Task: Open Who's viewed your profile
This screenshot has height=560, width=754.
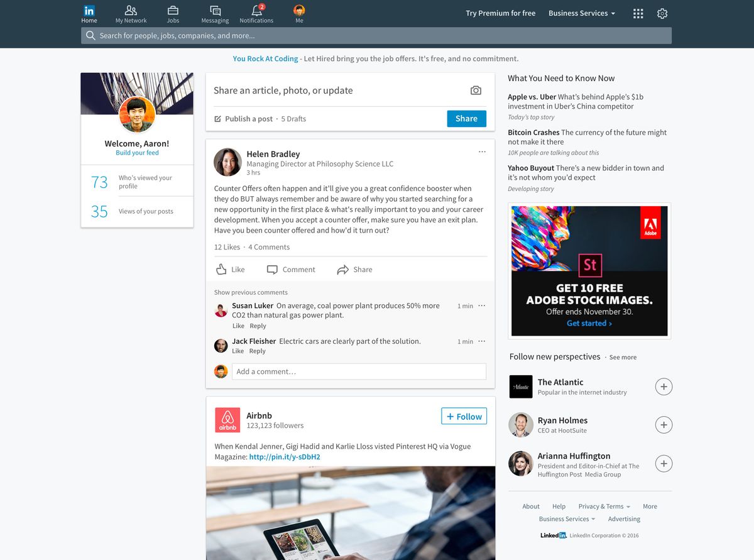Action: point(137,182)
